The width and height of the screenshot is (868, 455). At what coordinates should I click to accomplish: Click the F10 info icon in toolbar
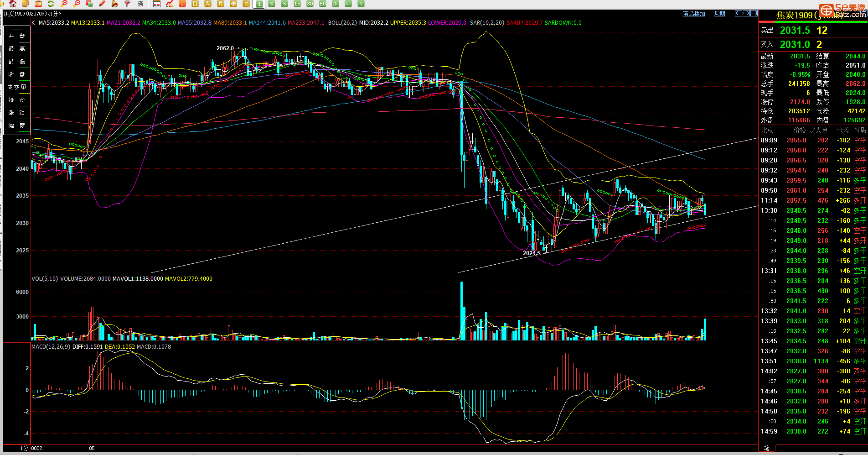[x=38, y=4]
